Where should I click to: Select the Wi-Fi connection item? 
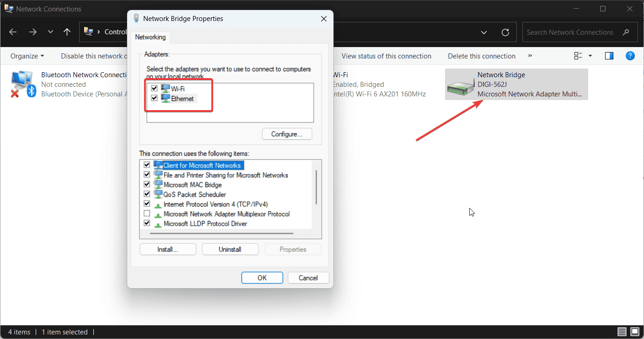380,84
